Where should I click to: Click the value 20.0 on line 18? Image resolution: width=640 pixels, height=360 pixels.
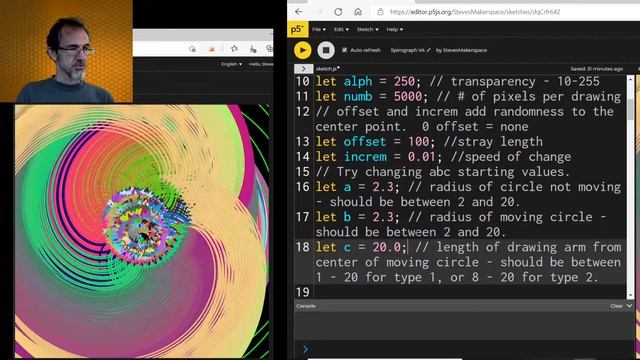(387, 247)
